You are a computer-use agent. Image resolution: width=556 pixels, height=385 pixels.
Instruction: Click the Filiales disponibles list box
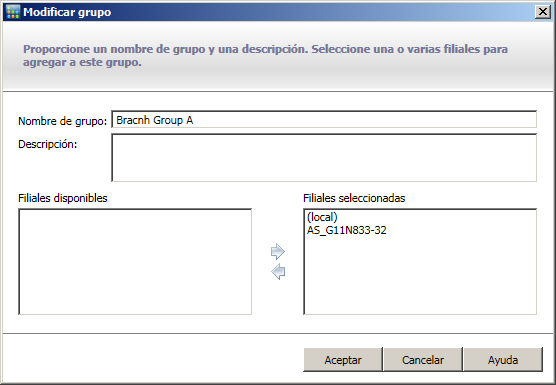pyautogui.click(x=135, y=262)
